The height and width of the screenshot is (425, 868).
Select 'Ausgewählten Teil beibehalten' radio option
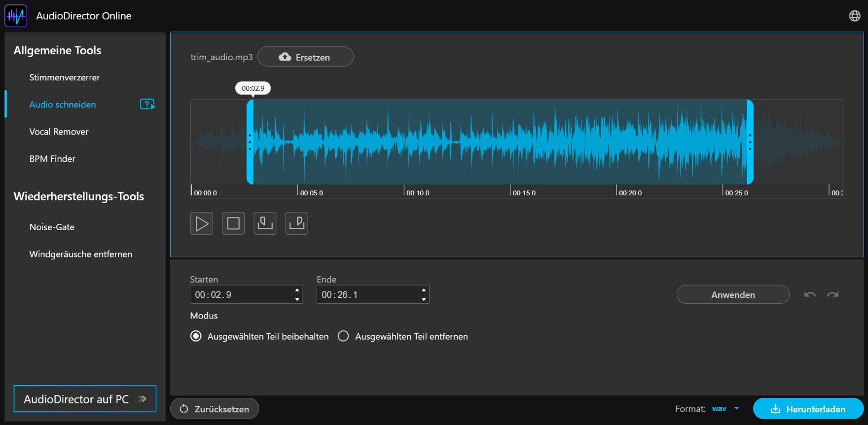[196, 336]
